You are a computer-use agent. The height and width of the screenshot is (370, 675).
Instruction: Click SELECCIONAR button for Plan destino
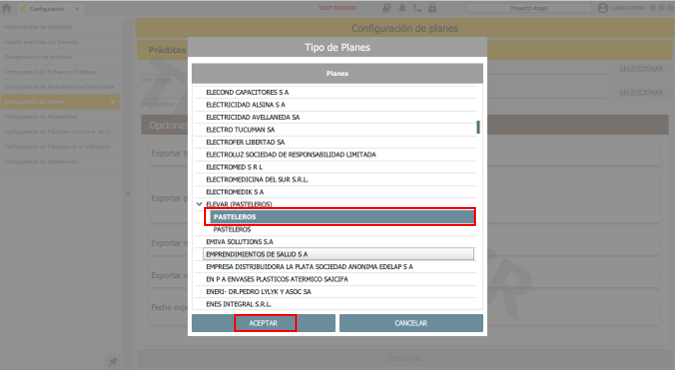point(641,93)
